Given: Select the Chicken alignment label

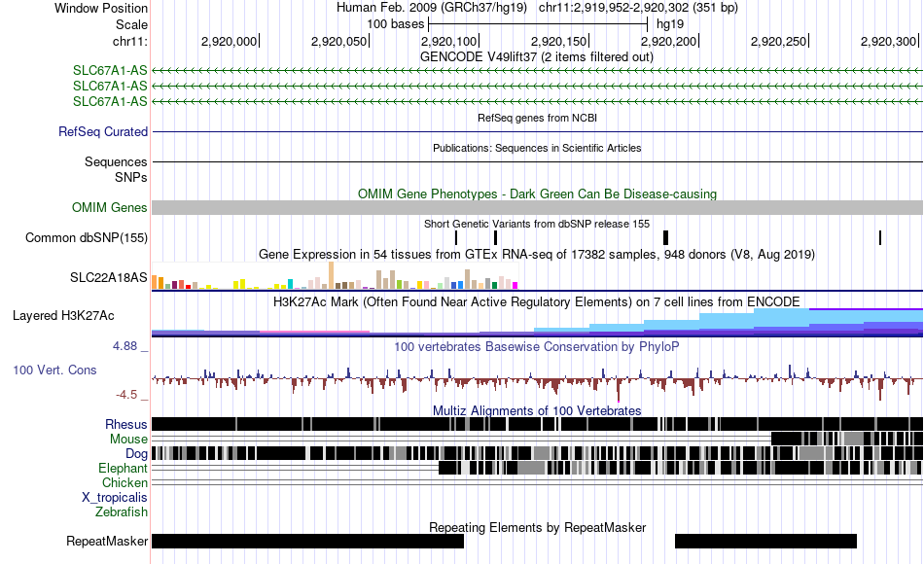Looking at the screenshot, I should pos(124,482).
